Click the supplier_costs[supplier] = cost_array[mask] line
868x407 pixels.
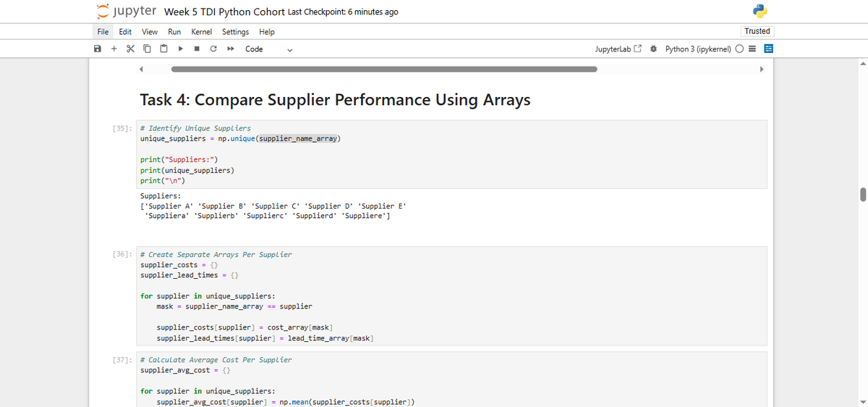(x=244, y=327)
